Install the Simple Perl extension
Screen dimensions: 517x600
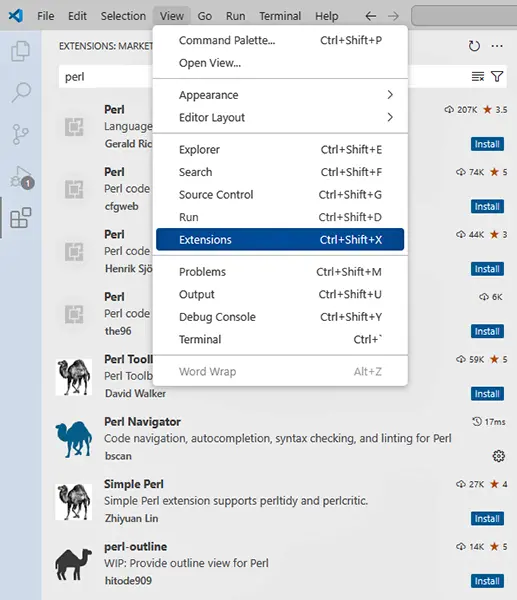(487, 518)
